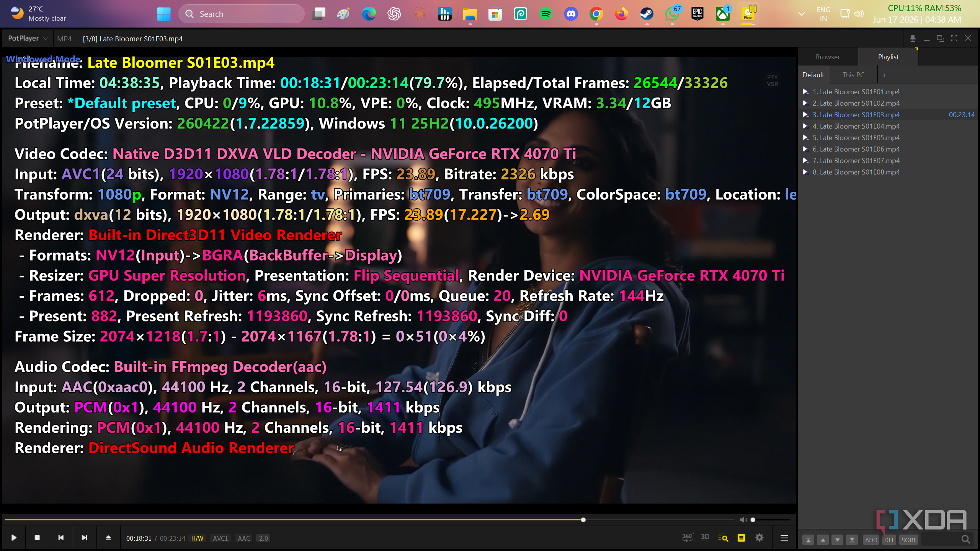Add a new playlist with plus button
Screen dimensions: 980x551
(x=885, y=75)
